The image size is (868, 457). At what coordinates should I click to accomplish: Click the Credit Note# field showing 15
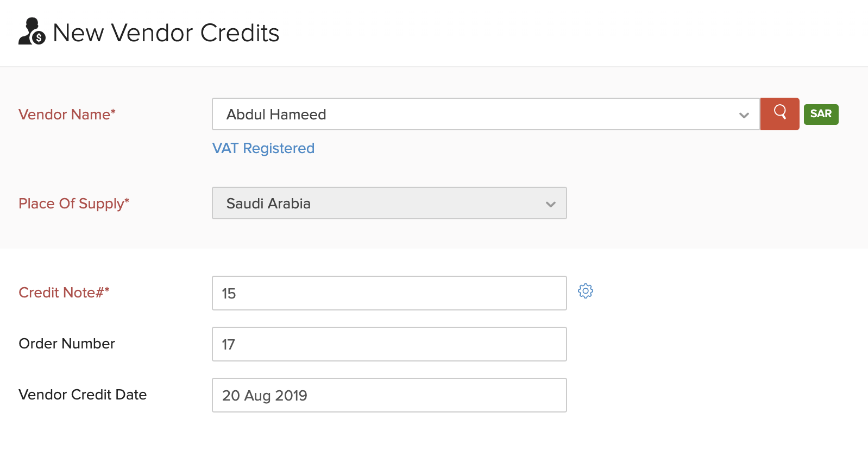tap(389, 293)
